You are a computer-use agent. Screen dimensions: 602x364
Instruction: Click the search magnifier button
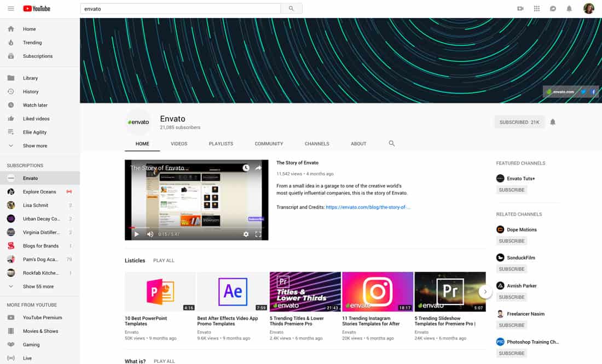click(x=291, y=9)
